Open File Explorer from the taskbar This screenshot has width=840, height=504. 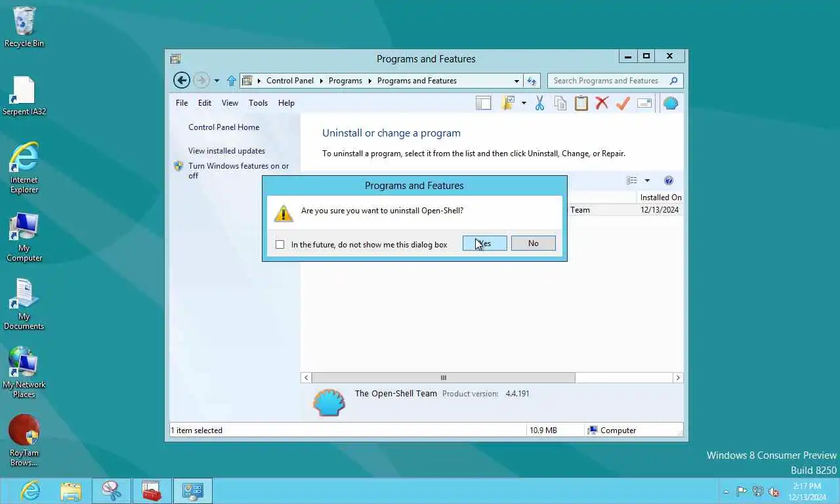(71, 491)
